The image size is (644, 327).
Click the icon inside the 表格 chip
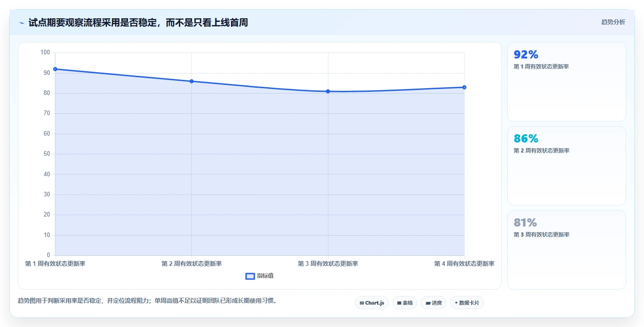coord(399,303)
